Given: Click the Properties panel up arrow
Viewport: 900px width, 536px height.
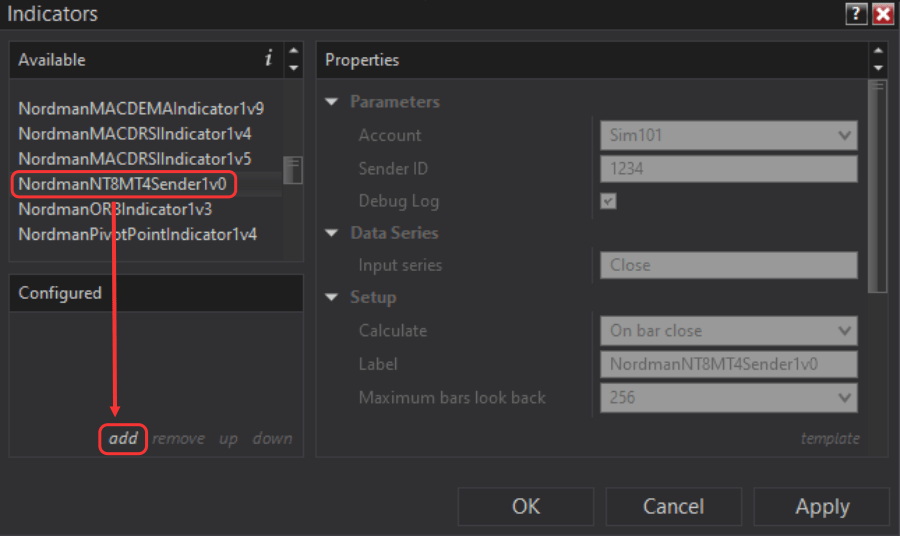Looking at the screenshot, I should [878, 51].
